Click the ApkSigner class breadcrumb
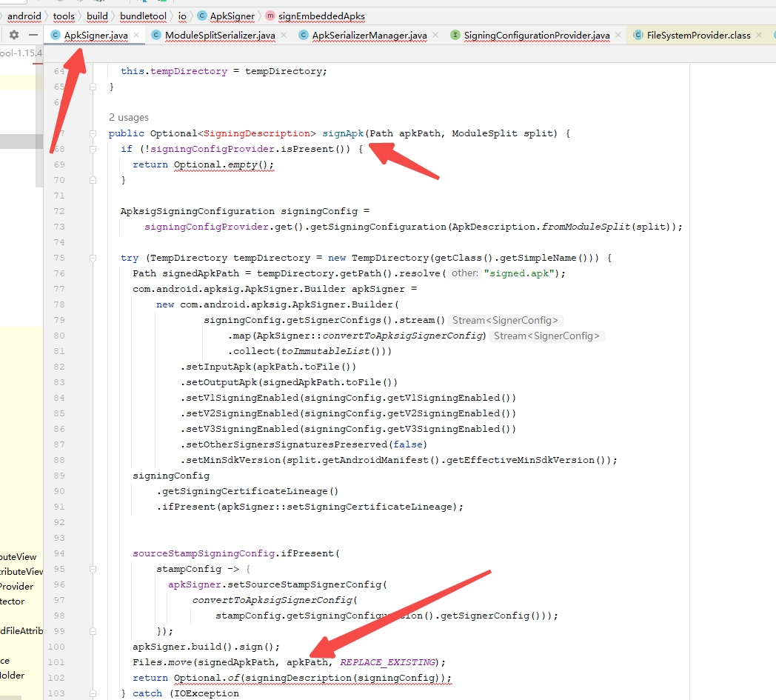Viewport: 776px width, 700px height. 226,16
